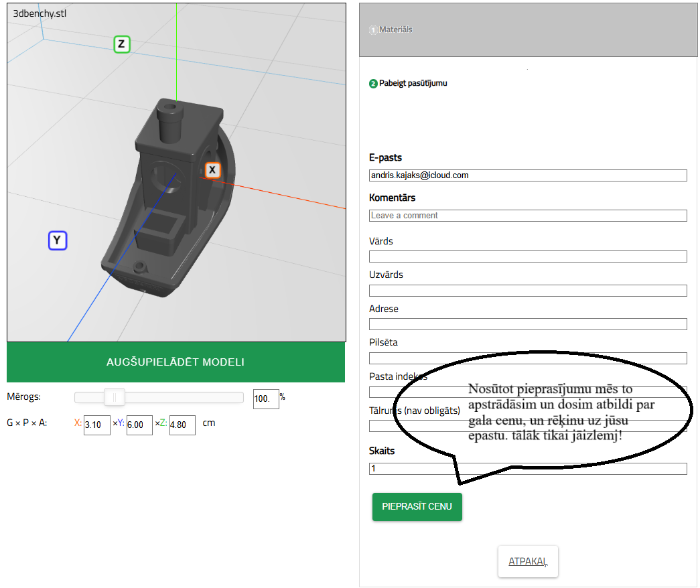This screenshot has width=700, height=588.
Task: Click the Adrese address field
Action: point(528,324)
